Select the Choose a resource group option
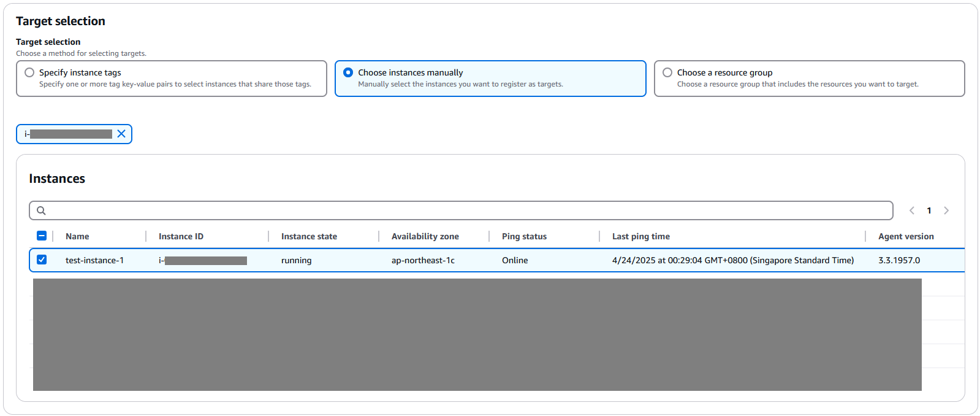Screen dimensions: 980x416 809,79
